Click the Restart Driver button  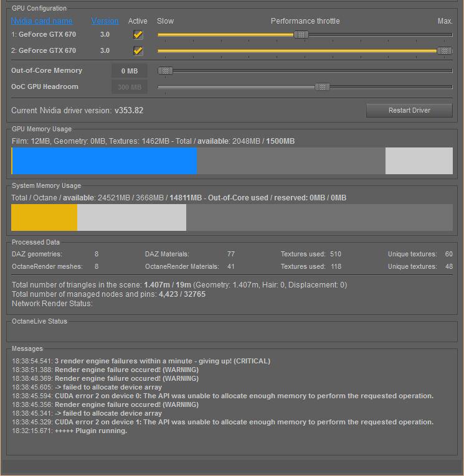409,111
